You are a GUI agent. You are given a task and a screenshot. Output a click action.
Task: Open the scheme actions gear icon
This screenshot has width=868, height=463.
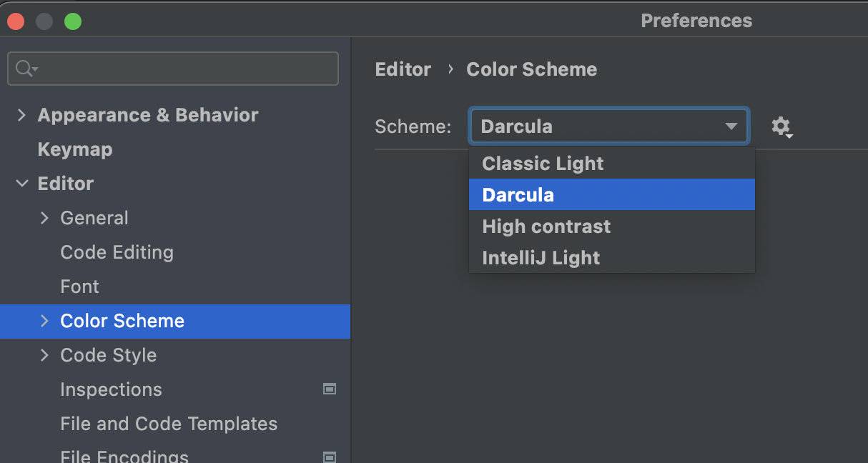pyautogui.click(x=781, y=127)
